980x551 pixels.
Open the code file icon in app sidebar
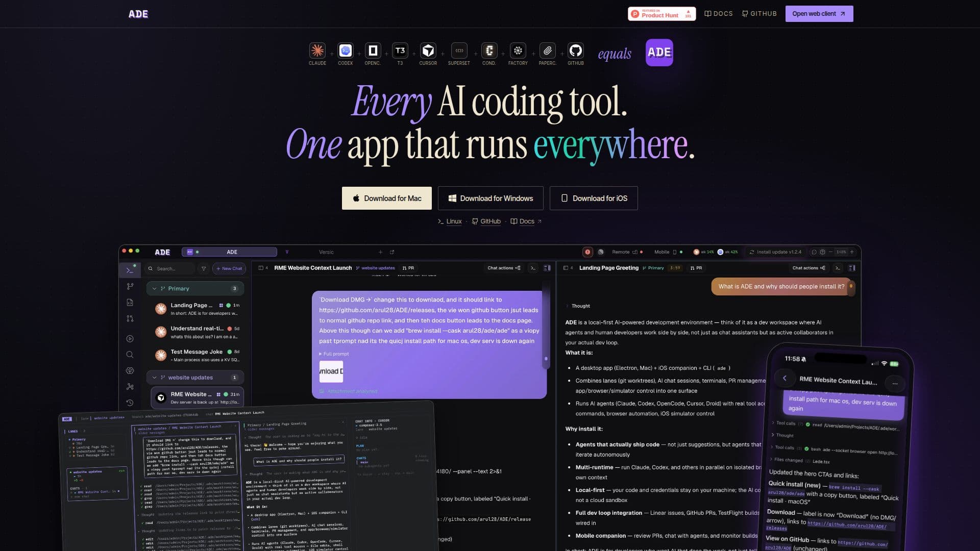point(130,303)
